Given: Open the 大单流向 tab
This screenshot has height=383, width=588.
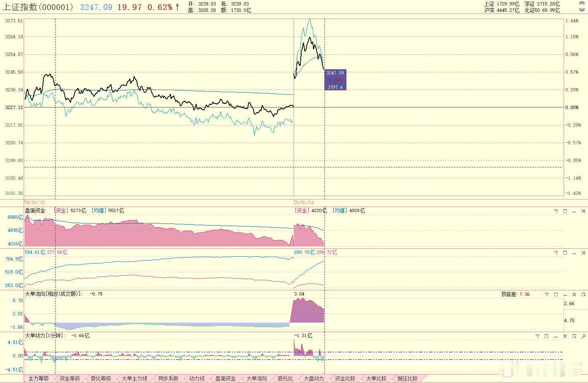Looking at the screenshot, I should coord(257,378).
